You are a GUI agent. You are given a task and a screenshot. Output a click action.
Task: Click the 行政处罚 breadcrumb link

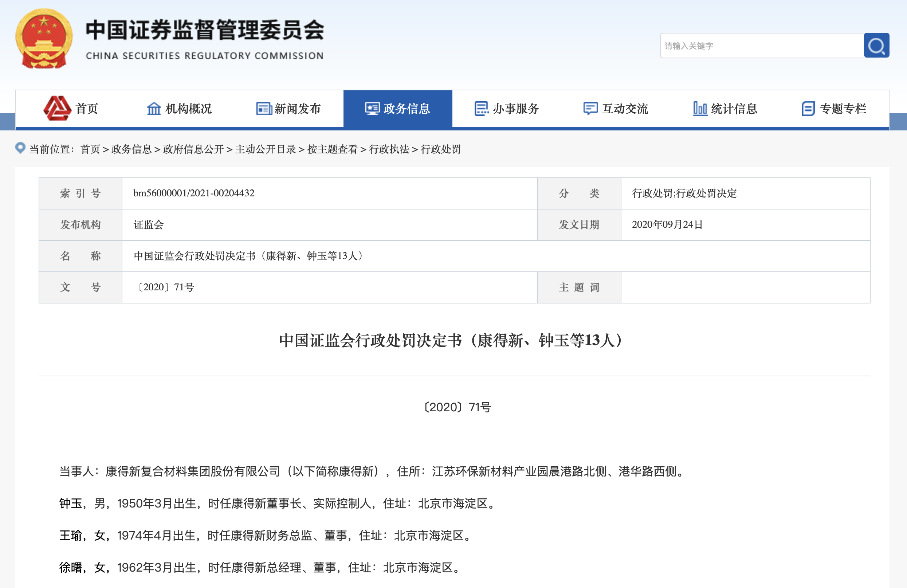click(440, 149)
